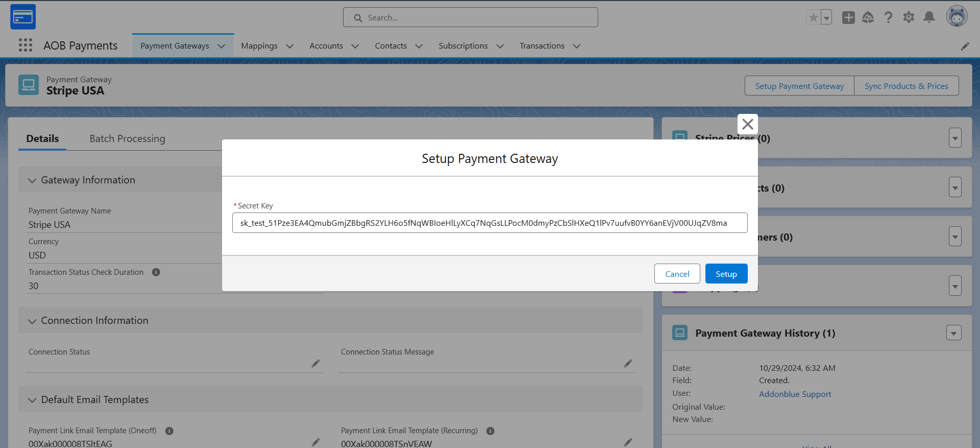The image size is (980, 448).
Task: Select the Payment Gateways nav tab
Action: [x=175, y=46]
